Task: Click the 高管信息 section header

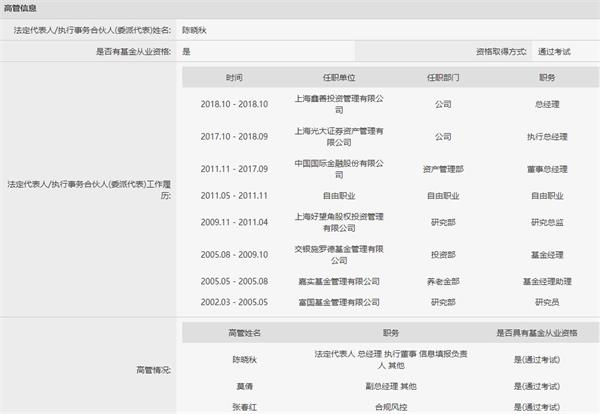Action: 24,9
